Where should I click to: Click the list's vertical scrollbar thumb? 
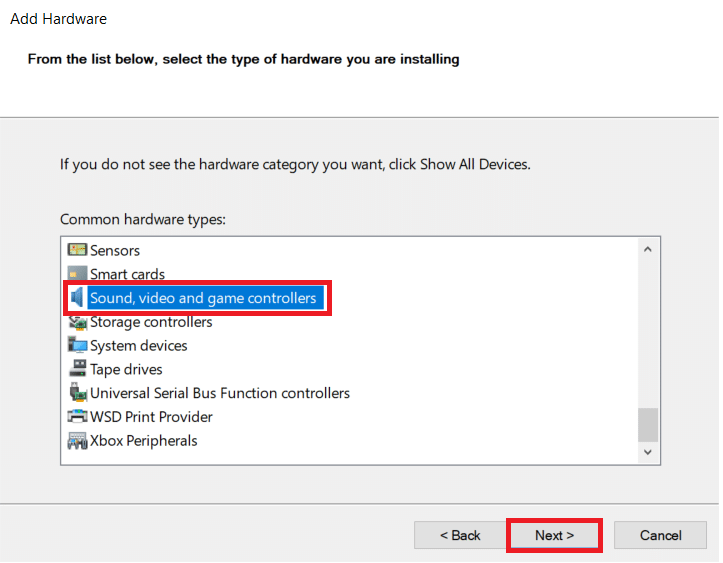648,423
